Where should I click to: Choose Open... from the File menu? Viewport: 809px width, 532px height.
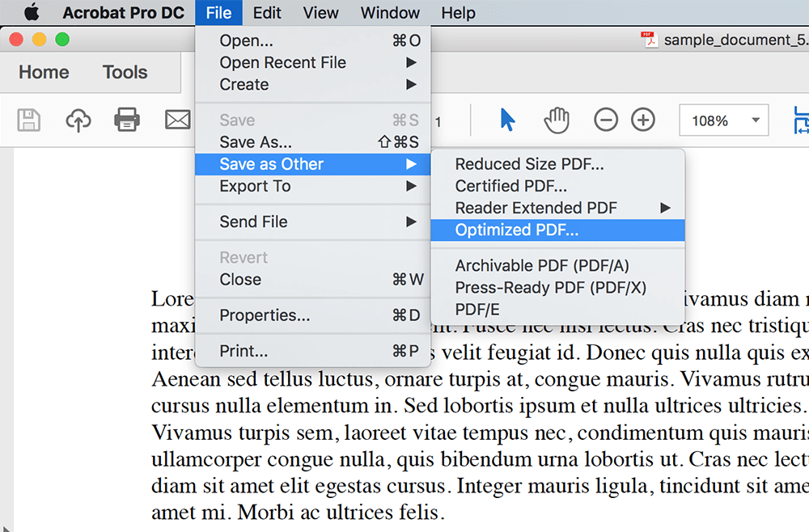[312, 40]
